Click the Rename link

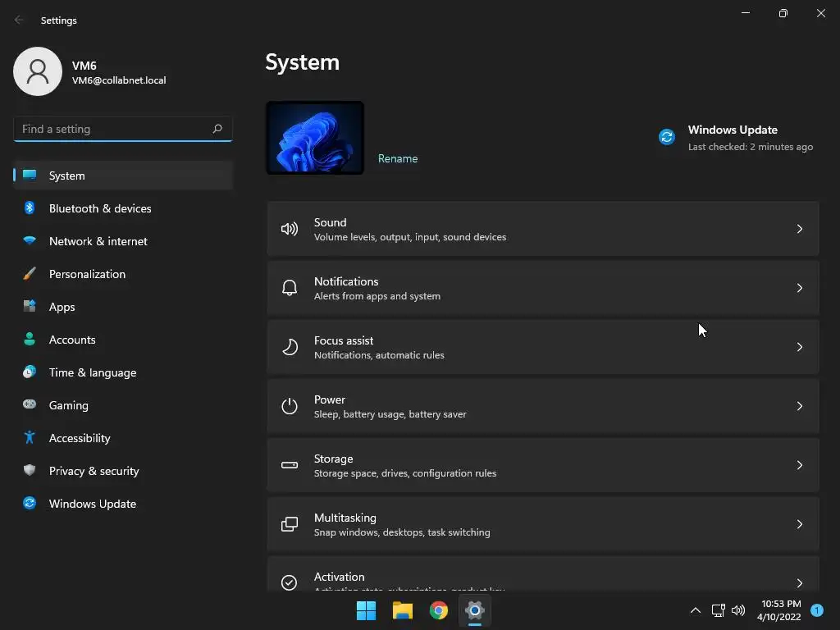[398, 158]
